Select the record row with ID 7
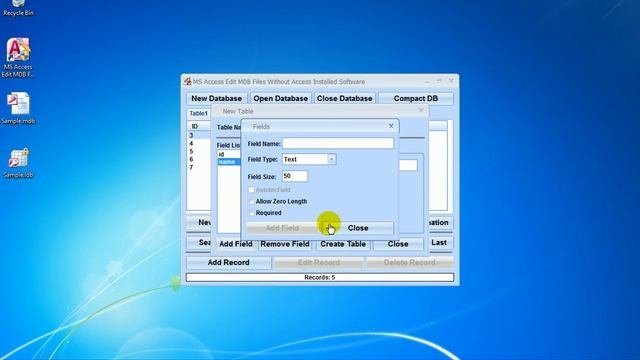The image size is (640, 360). click(199, 167)
